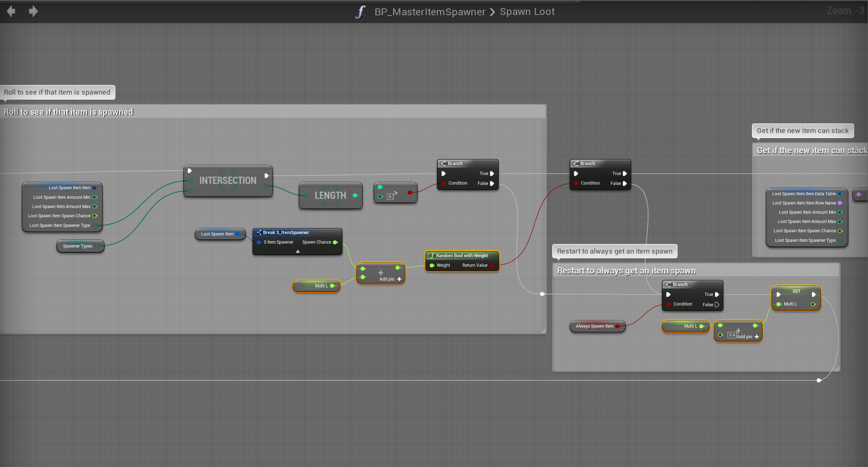Click the Random Bool with Weight function icon
The height and width of the screenshot is (467, 868).
tap(432, 255)
